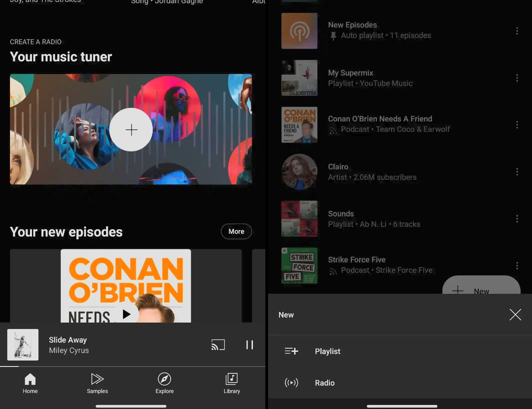The width and height of the screenshot is (532, 409).
Task: Open the Clairo artist thumbnail
Action: coord(299,172)
